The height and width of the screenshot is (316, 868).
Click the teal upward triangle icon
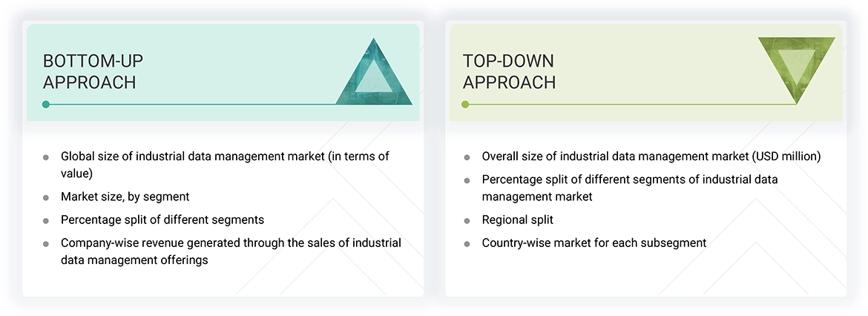[x=374, y=74]
